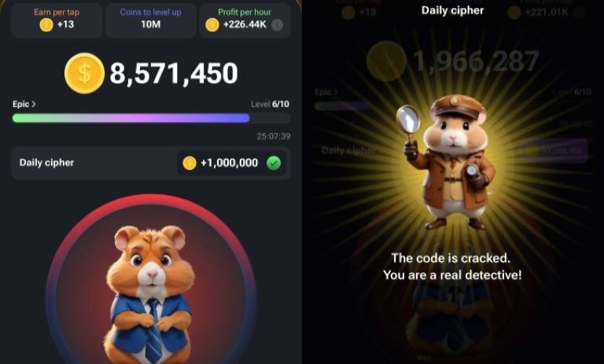This screenshot has height=364, width=604.
Task: Click the 25:07:39 countdown timer
Action: (x=274, y=136)
